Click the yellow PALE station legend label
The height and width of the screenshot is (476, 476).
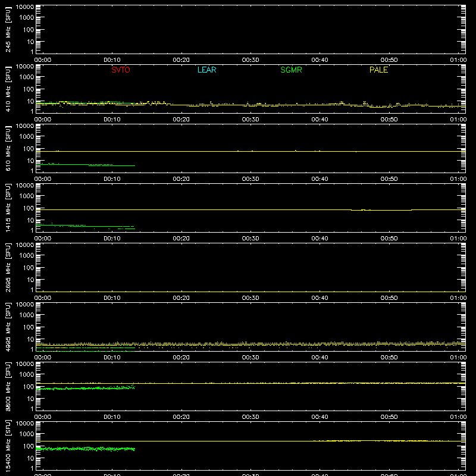[x=378, y=70]
